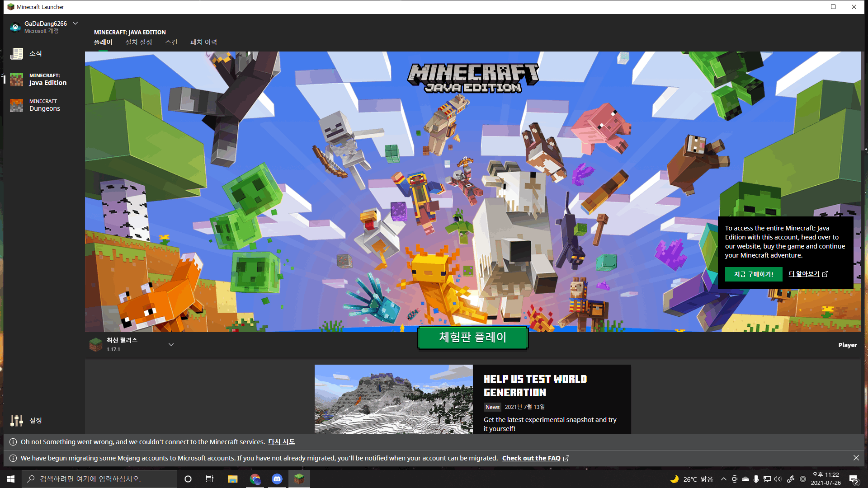Select Minecraft: Java Edition in the sidebar
The width and height of the screenshot is (868, 488).
17,80
